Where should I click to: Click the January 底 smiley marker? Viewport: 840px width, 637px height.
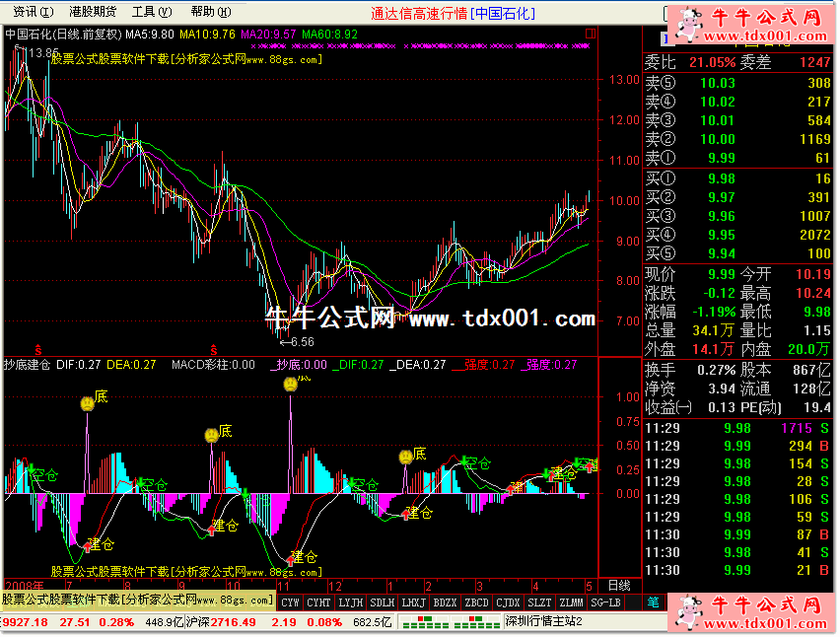[x=405, y=457]
